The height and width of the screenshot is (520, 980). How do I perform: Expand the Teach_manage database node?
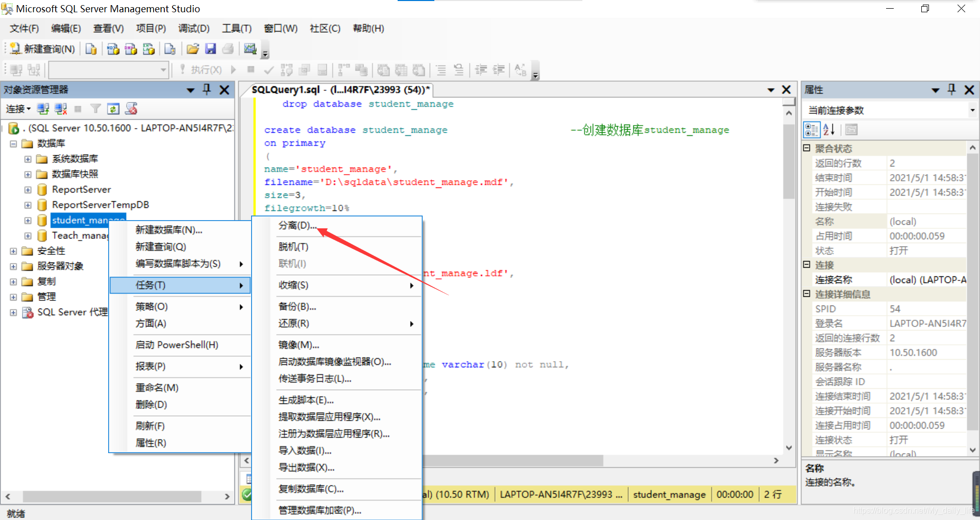coord(28,235)
